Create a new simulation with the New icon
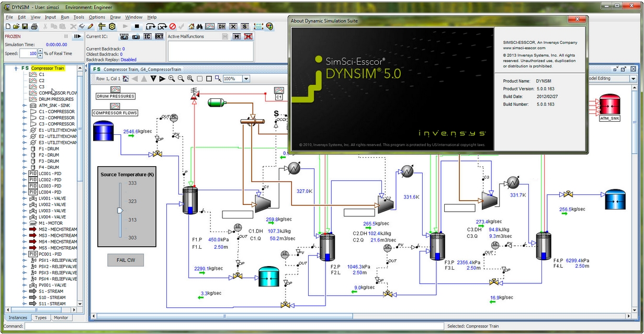The height and width of the screenshot is (334, 644). pyautogui.click(x=8, y=26)
